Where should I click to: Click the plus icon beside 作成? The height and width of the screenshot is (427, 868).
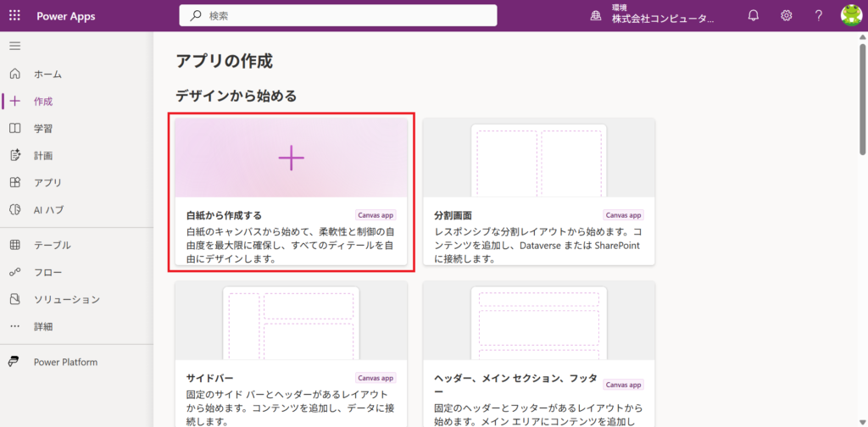[15, 101]
